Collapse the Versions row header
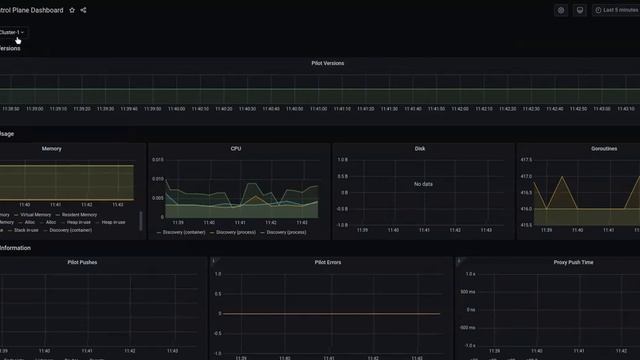This screenshot has height=360, width=640. 10,48
